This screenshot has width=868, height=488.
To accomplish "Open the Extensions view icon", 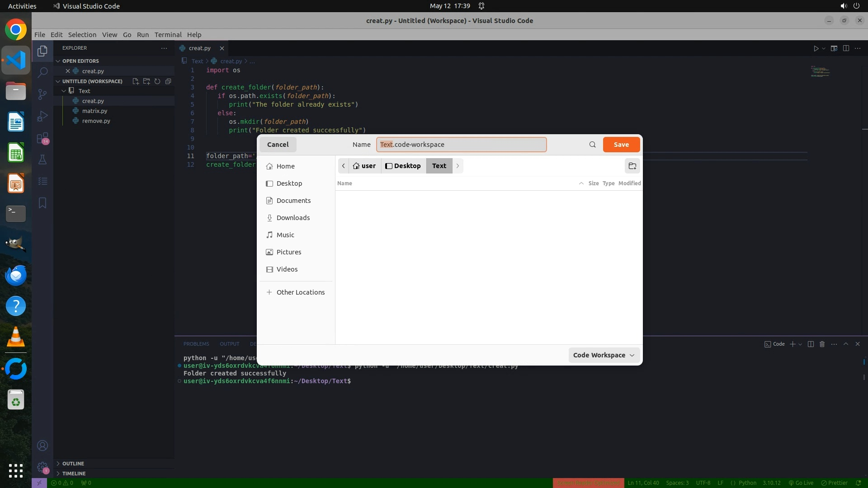I will tap(42, 138).
